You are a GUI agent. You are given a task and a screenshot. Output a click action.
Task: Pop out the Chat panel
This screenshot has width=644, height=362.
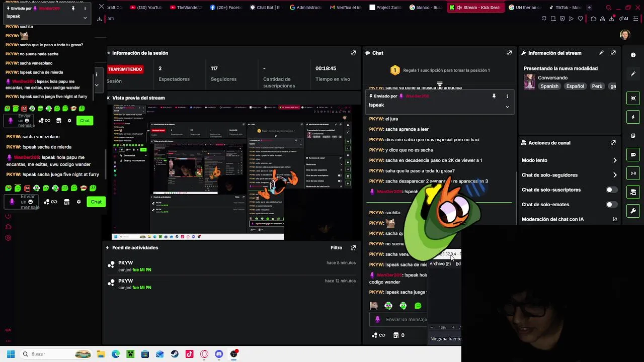click(x=509, y=53)
